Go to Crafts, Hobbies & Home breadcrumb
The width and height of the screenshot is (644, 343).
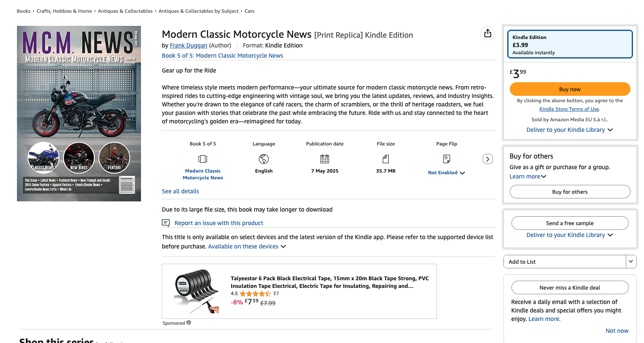point(64,11)
